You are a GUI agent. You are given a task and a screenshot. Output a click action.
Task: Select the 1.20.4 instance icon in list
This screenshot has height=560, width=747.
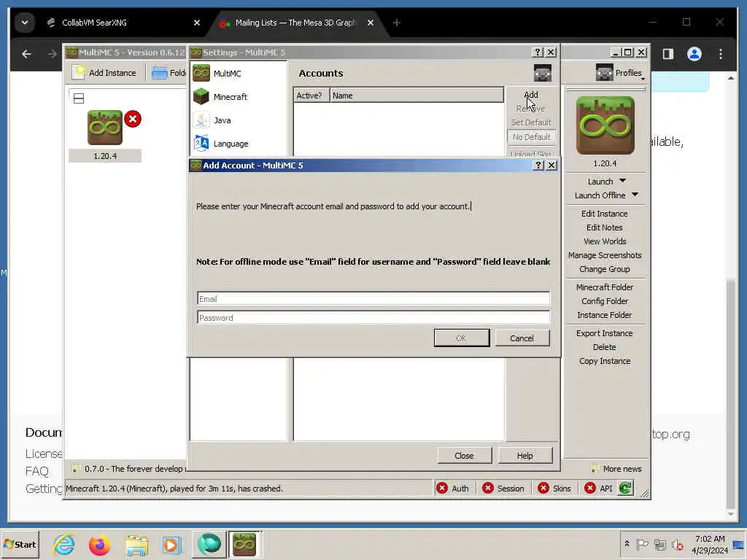[x=105, y=128]
